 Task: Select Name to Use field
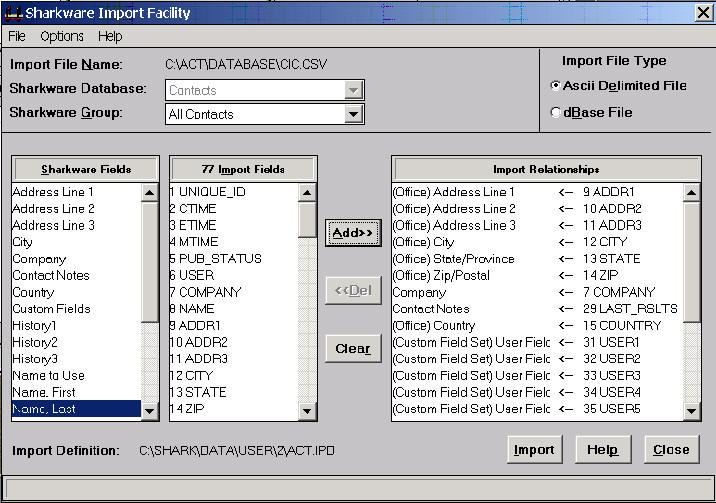tap(76, 375)
